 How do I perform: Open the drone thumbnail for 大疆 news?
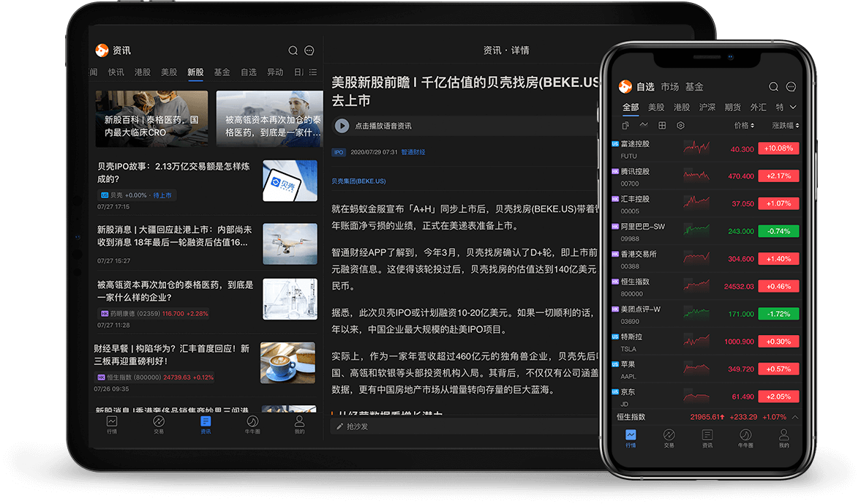click(x=290, y=244)
